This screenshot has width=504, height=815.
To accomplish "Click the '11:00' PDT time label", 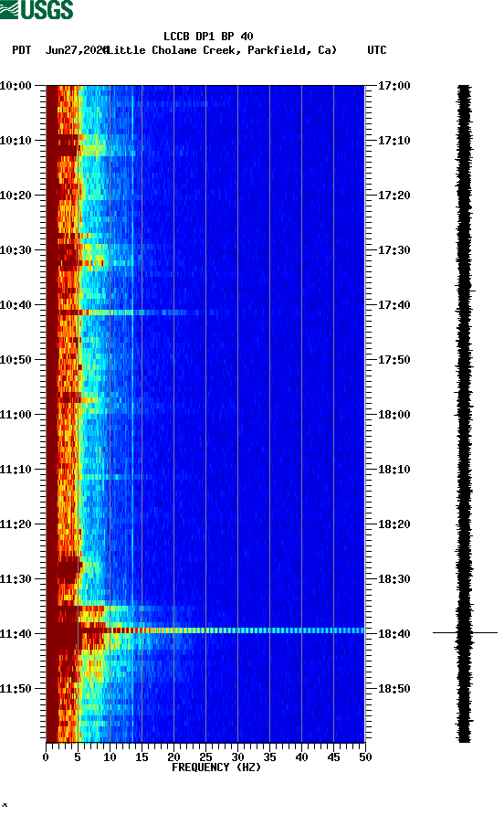I will tap(16, 415).
